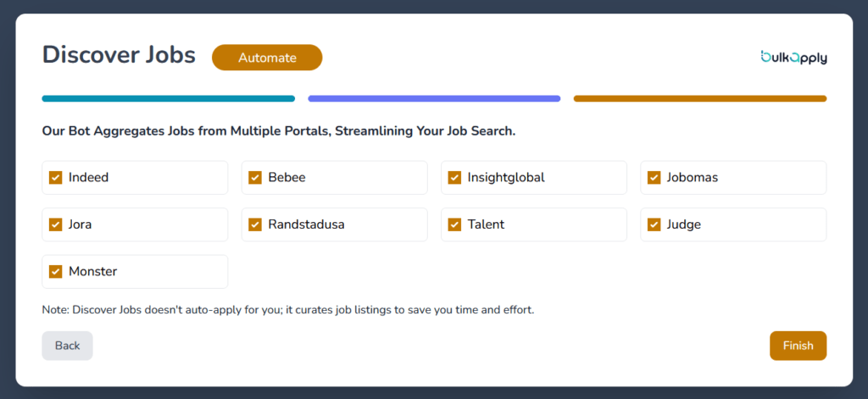Click the Insightglobal label text
Image resolution: width=868 pixels, height=399 pixels.
click(506, 178)
